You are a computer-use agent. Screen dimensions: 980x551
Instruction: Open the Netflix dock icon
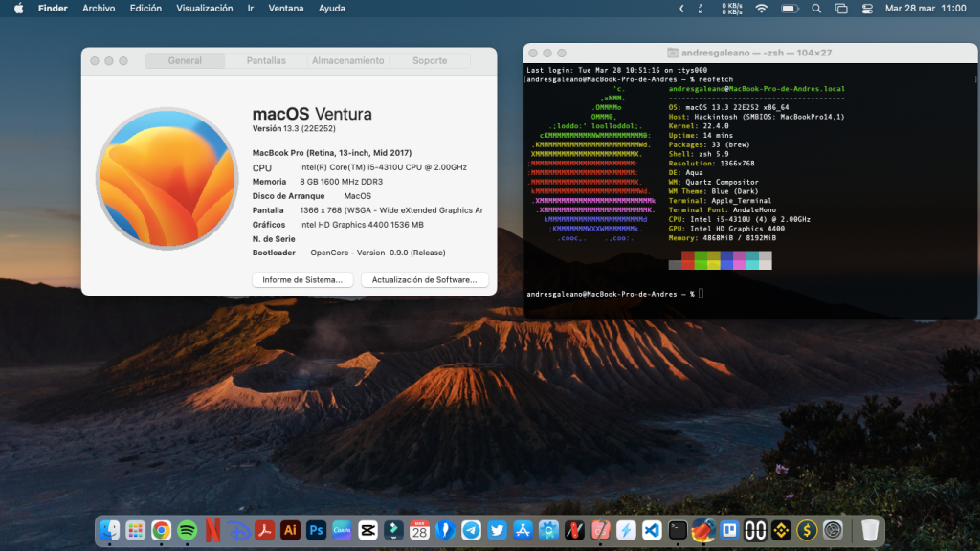tap(212, 530)
